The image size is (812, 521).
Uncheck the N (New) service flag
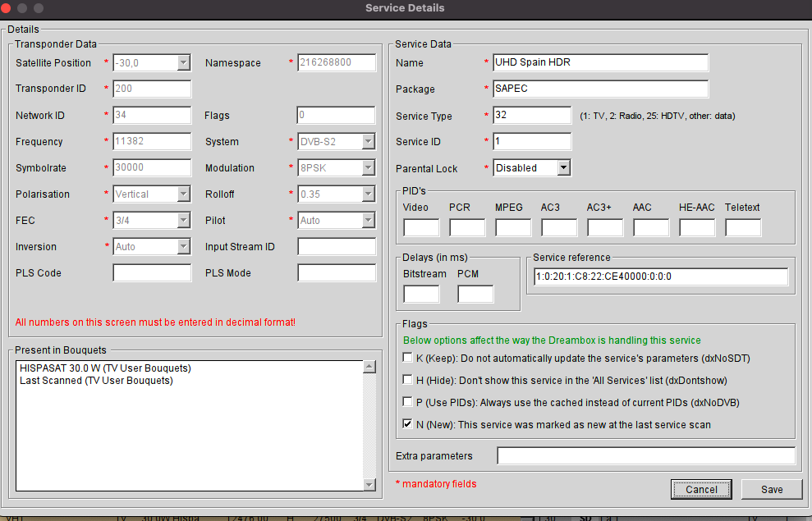408,424
